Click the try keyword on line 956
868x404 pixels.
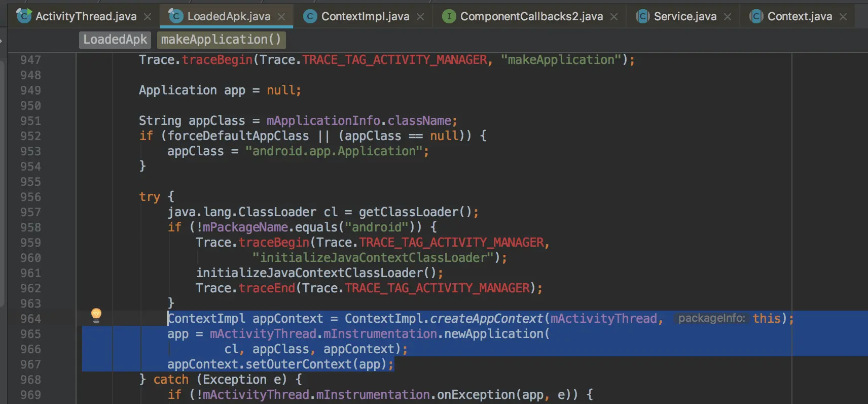(x=150, y=197)
